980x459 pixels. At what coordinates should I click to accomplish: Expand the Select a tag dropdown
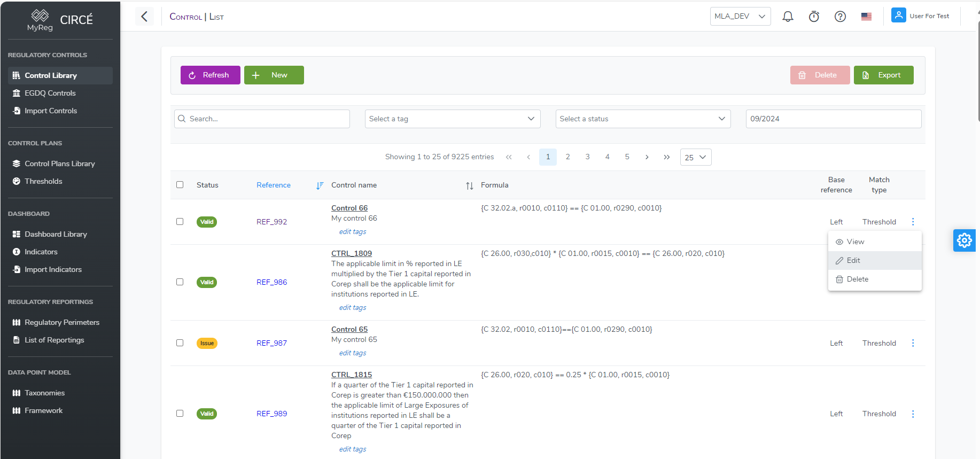click(453, 119)
